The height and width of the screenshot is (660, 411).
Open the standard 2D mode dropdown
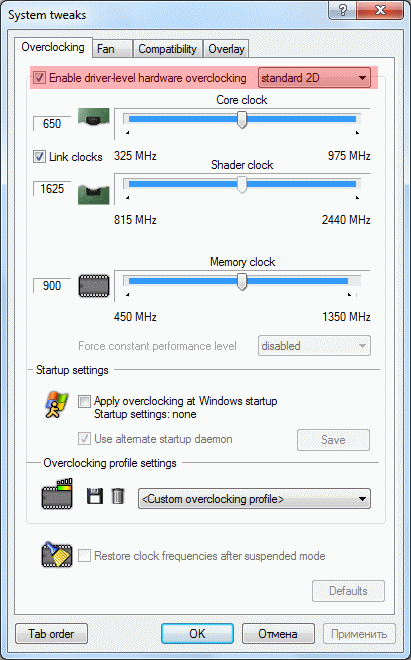[314, 78]
